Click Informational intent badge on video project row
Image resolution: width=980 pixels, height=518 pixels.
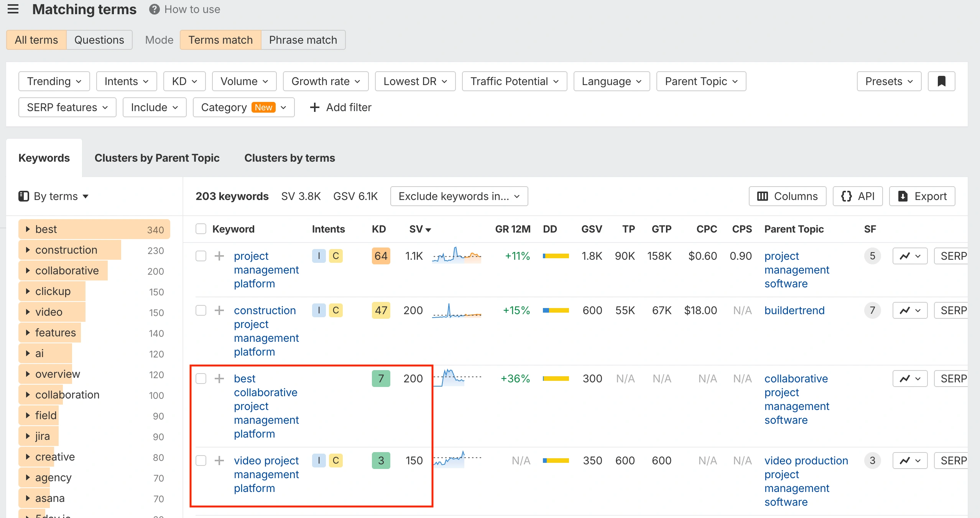point(319,461)
